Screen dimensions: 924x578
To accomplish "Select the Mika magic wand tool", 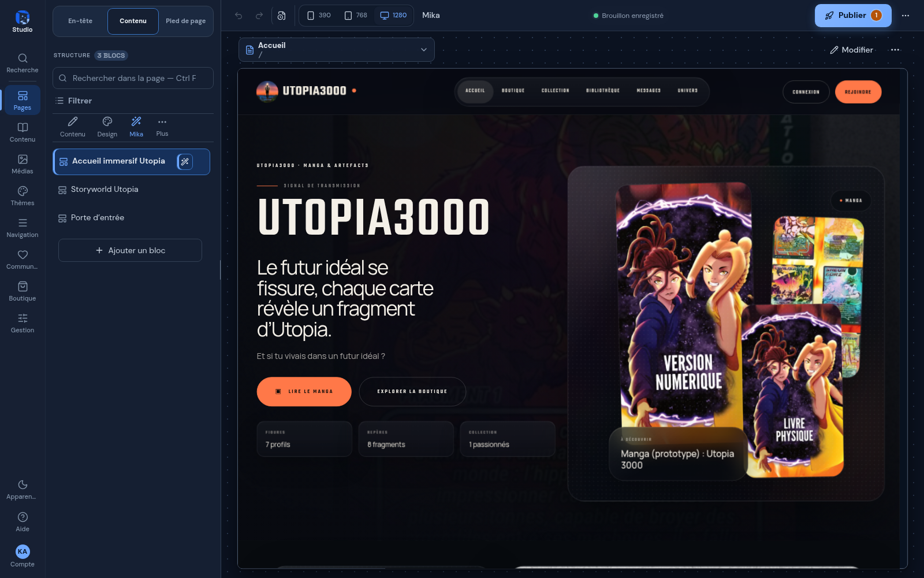I will [x=136, y=127].
